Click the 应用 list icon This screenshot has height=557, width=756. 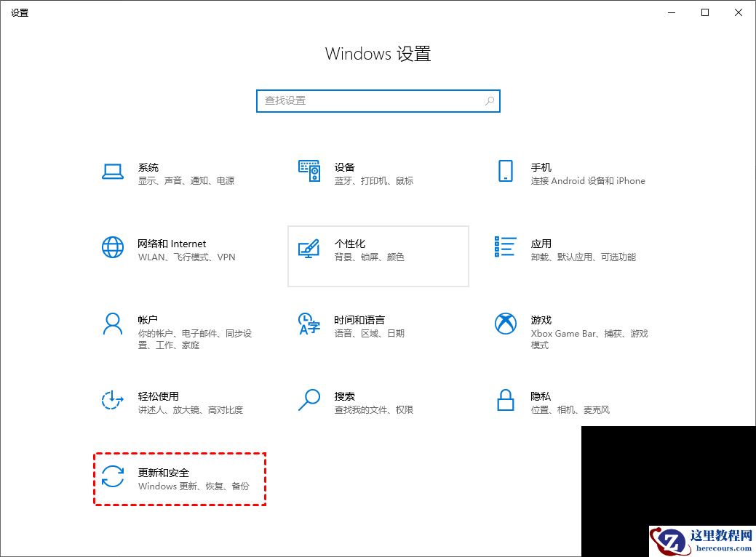(x=505, y=248)
